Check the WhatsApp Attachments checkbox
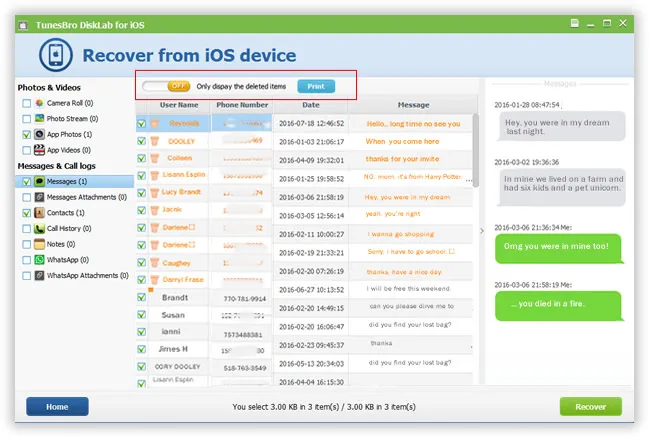Viewport: 649px width, 438px height. [26, 275]
